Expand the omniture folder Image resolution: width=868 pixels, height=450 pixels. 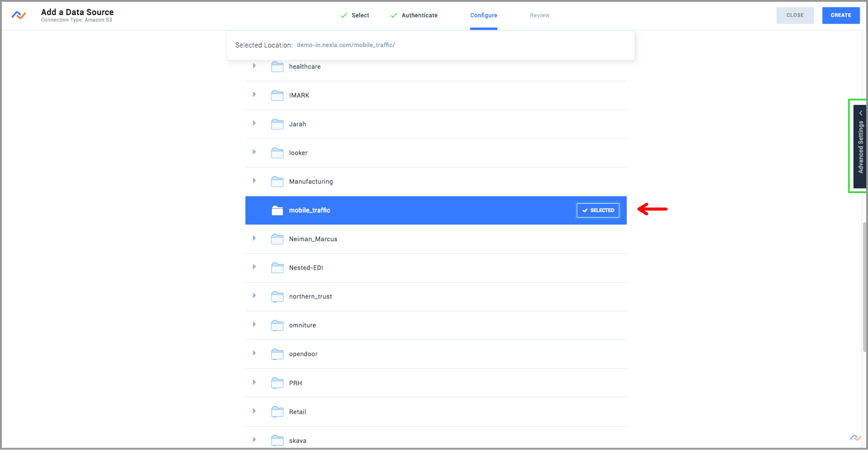(x=254, y=324)
